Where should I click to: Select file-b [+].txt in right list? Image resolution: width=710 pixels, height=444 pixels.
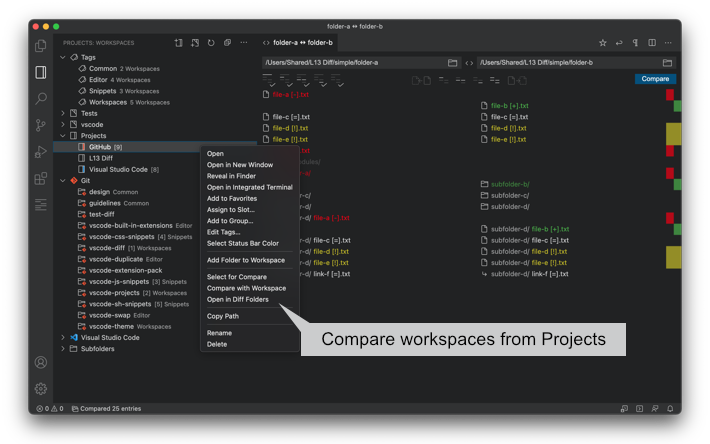tap(509, 106)
